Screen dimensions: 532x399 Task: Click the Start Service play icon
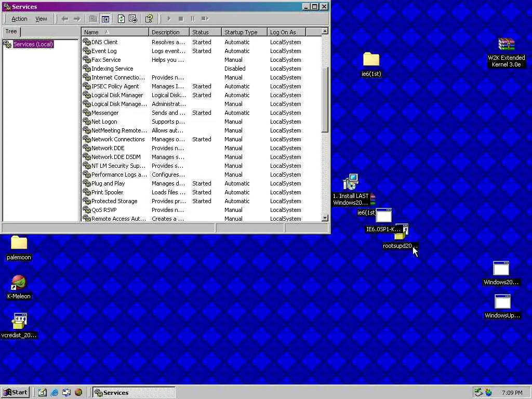[169, 19]
